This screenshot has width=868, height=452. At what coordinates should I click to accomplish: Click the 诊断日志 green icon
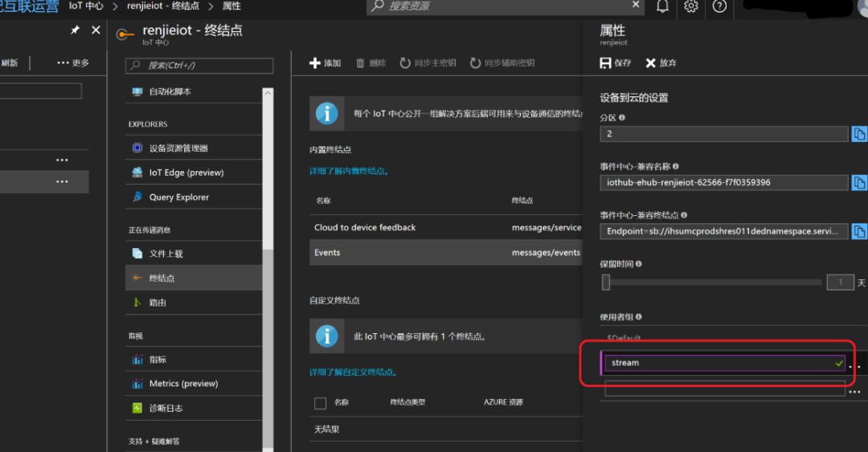click(x=137, y=408)
